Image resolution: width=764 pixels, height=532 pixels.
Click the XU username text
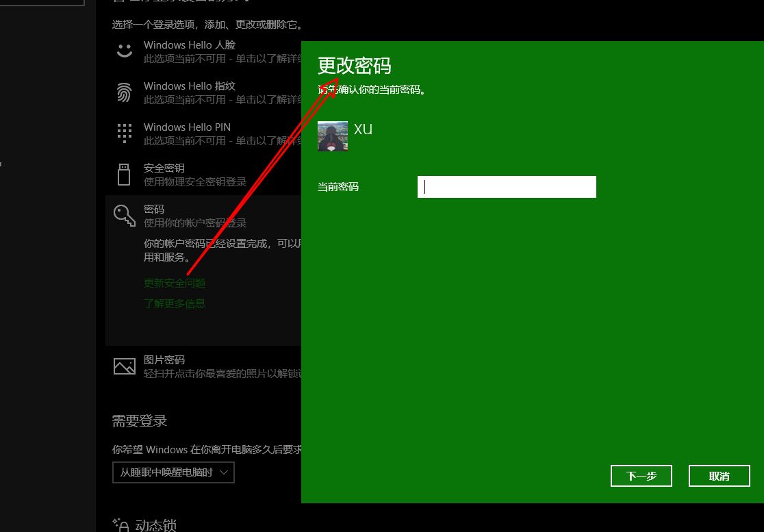[x=363, y=129]
